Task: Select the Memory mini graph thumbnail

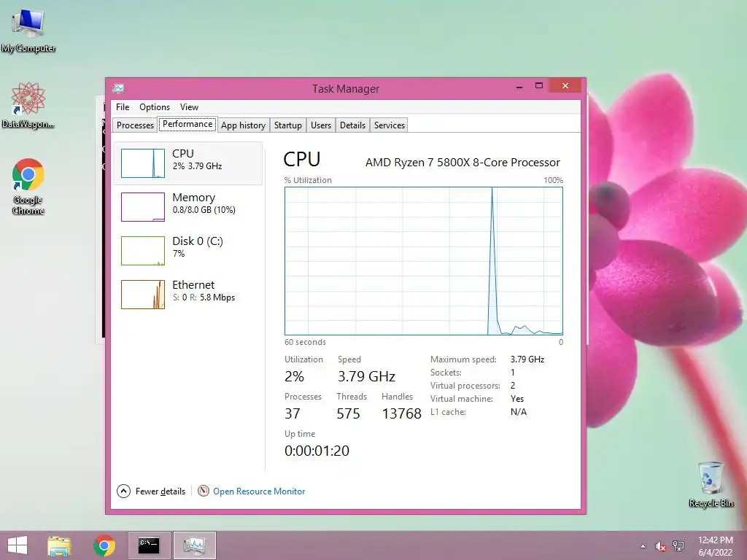Action: coord(143,207)
